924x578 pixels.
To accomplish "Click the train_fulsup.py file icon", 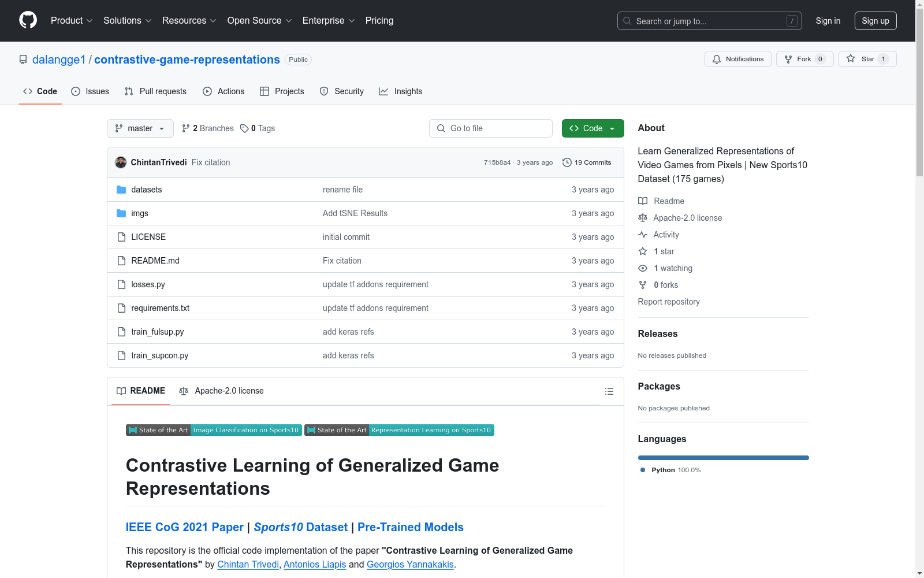I will tap(121, 332).
